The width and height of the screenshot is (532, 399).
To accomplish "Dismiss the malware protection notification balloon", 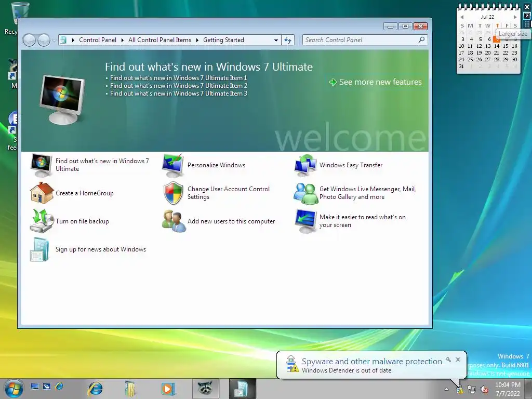I will tap(458, 360).
